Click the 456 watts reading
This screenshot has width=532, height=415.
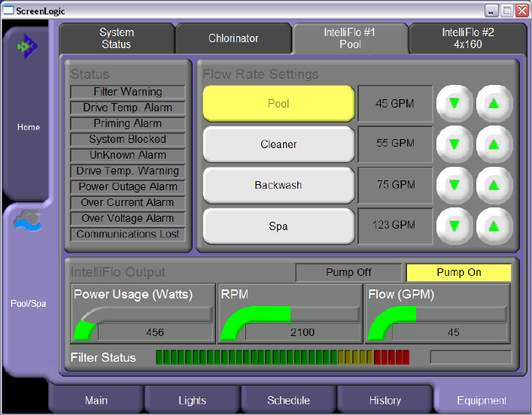coord(156,332)
